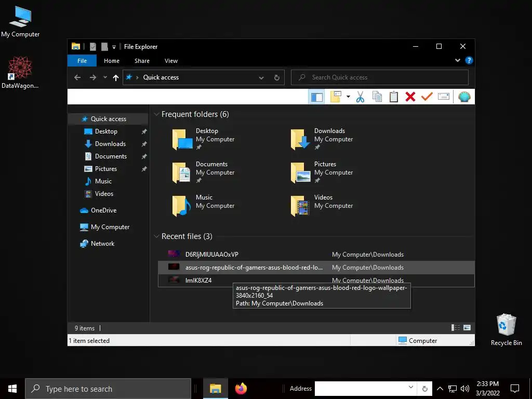Click the Copy icon in the toolbar
Image resolution: width=532 pixels, height=399 pixels.
(377, 97)
